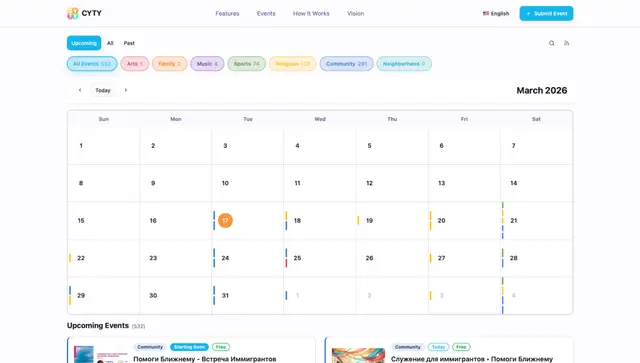Go to previous month arrow
The height and width of the screenshot is (363, 640).
[x=80, y=90]
